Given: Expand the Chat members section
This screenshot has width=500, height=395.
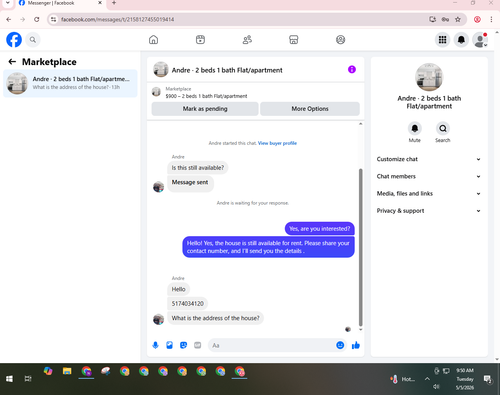Looking at the screenshot, I should (x=429, y=176).
